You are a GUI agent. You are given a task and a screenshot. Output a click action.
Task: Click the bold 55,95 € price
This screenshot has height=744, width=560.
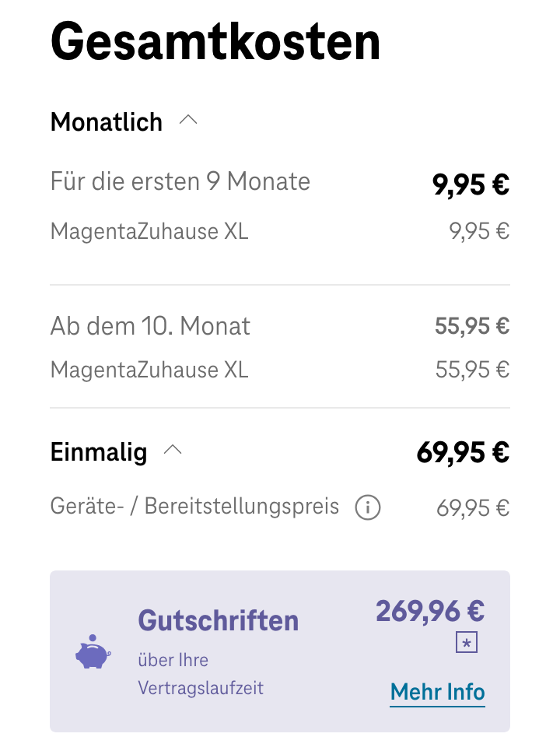tap(472, 326)
